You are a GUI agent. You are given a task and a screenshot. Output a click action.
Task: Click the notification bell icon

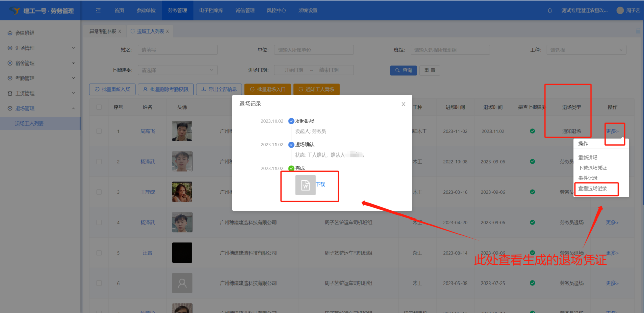550,10
